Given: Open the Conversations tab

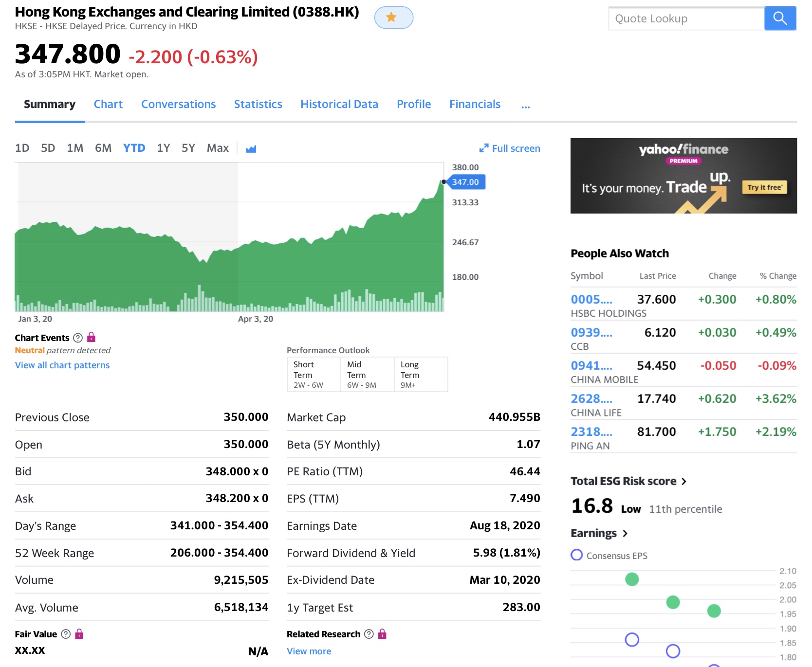Looking at the screenshot, I should point(179,104).
